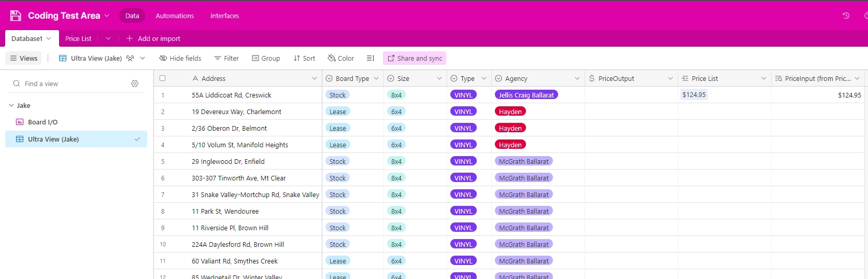The height and width of the screenshot is (279, 868).
Task: Click the address cell 55A Liddicoat Rd, Creswick
Action: point(232,95)
